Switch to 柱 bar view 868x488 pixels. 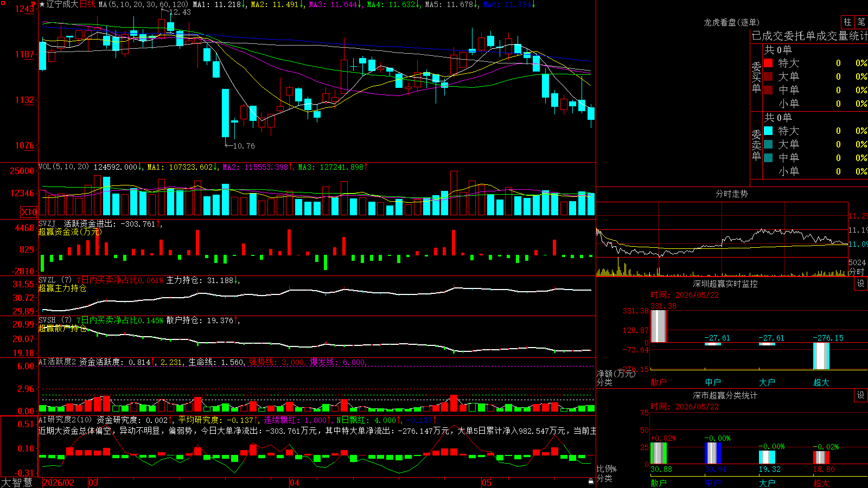[x=847, y=22]
